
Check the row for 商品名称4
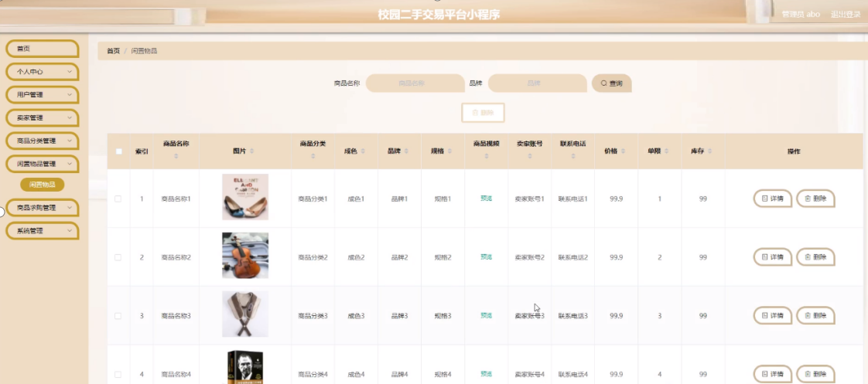pyautogui.click(x=118, y=375)
